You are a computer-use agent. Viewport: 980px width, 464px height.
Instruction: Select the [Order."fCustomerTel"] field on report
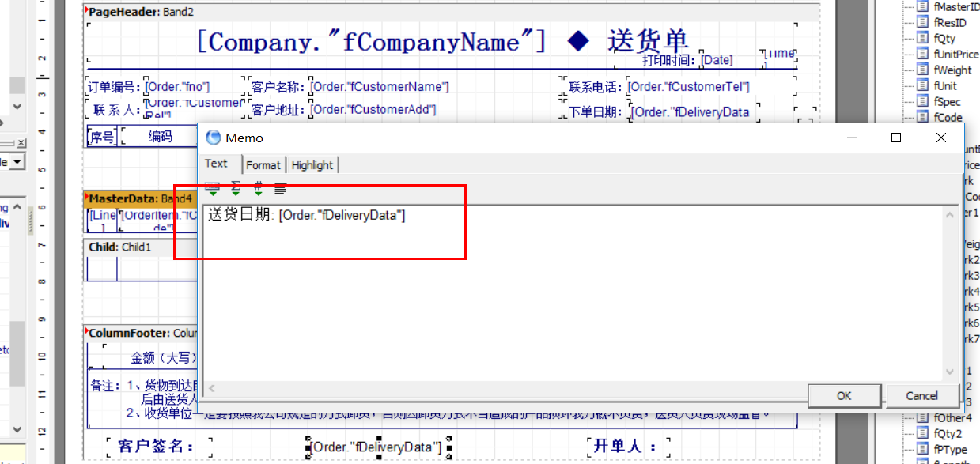point(688,86)
